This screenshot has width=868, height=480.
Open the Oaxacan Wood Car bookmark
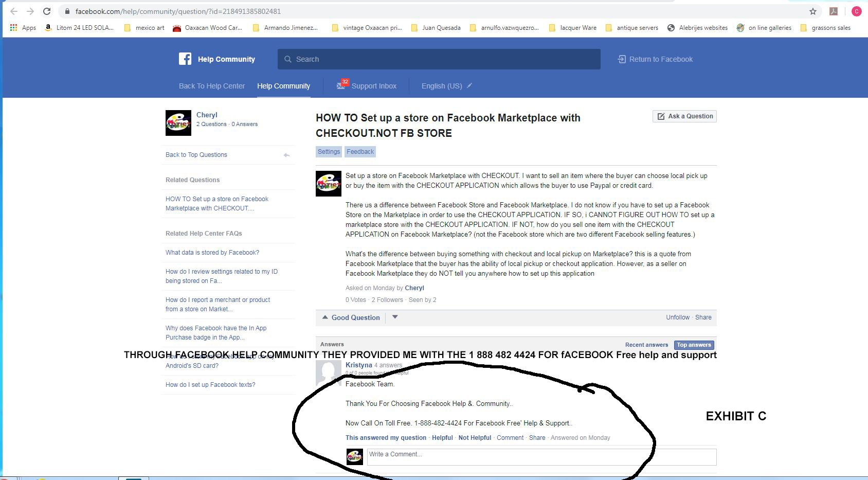[208, 28]
